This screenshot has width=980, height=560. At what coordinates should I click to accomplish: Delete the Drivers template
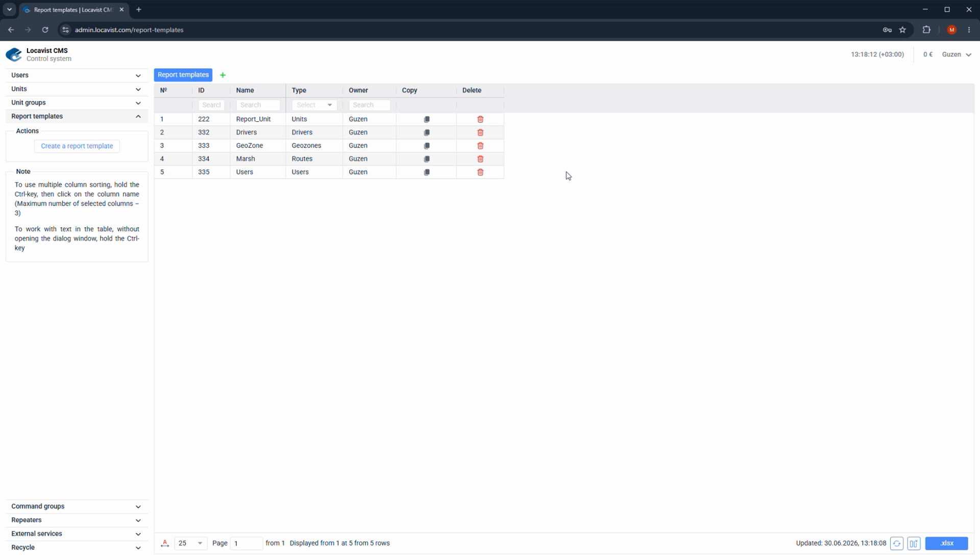pyautogui.click(x=480, y=133)
